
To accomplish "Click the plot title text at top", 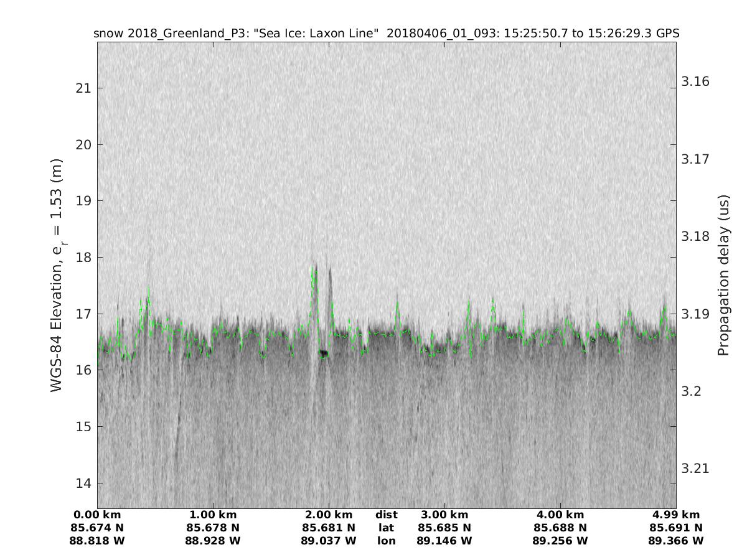I will coord(386,33).
